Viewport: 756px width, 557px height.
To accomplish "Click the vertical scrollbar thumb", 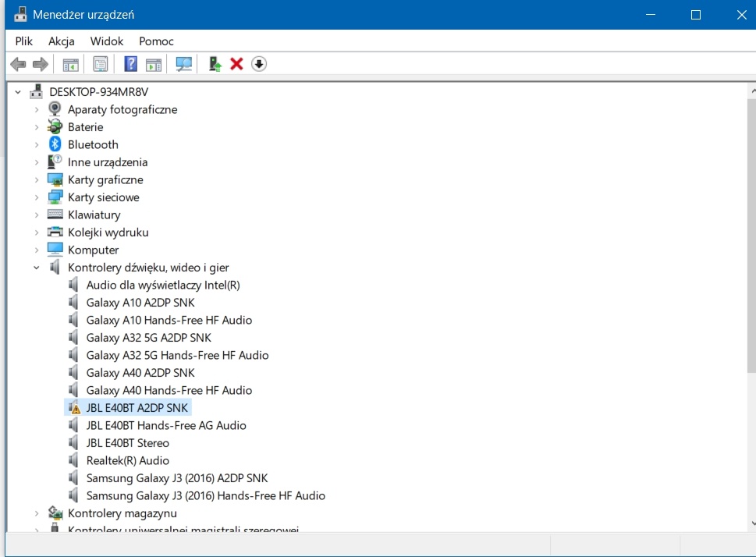I will pyautogui.click(x=751, y=236).
